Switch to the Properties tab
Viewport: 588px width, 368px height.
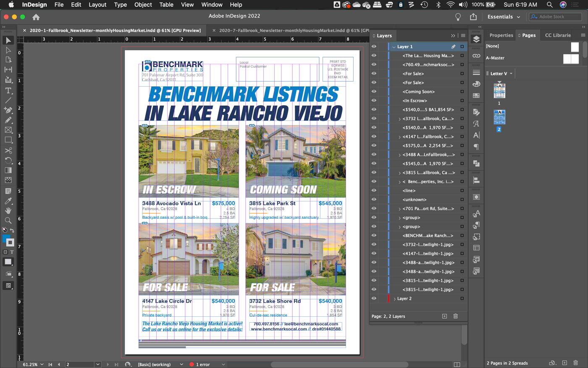[501, 35]
